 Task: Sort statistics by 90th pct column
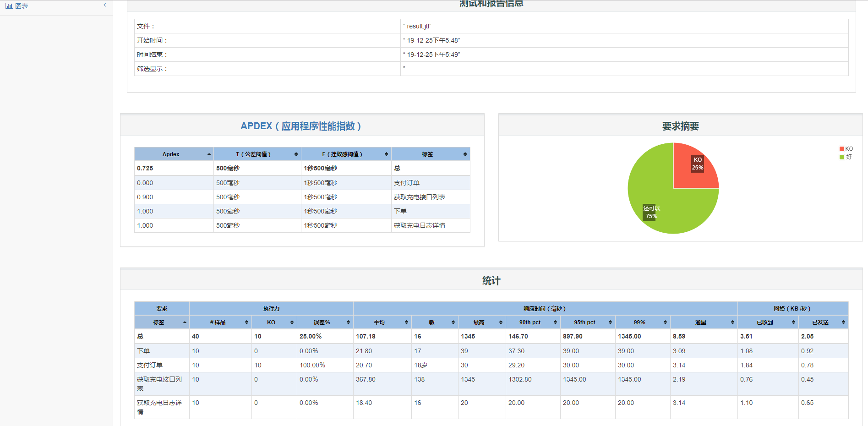533,322
